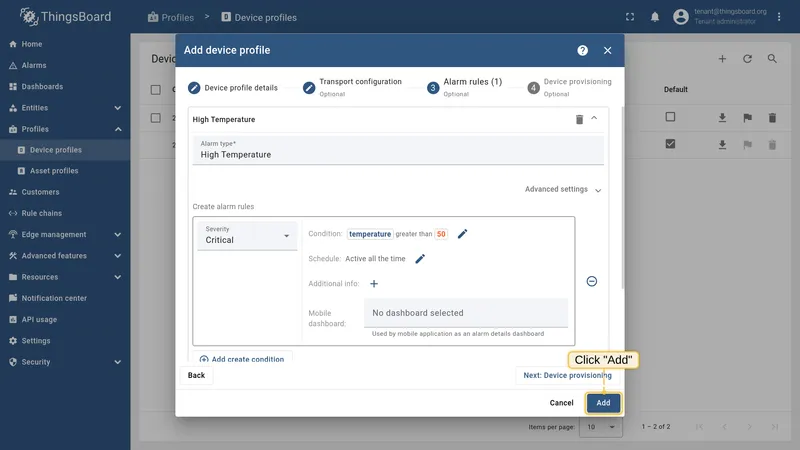Screen dimensions: 800x450
Task: Click the Add button
Action: click(x=603, y=403)
